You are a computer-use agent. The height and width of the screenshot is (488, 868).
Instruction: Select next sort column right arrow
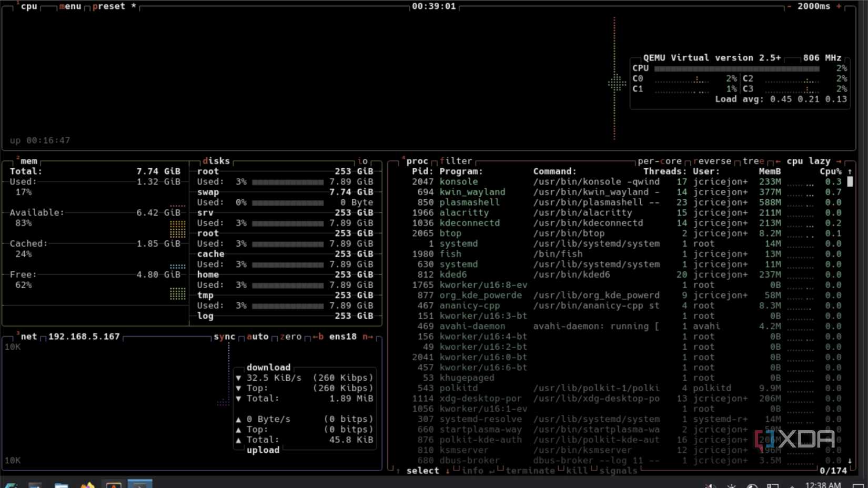[x=839, y=161]
